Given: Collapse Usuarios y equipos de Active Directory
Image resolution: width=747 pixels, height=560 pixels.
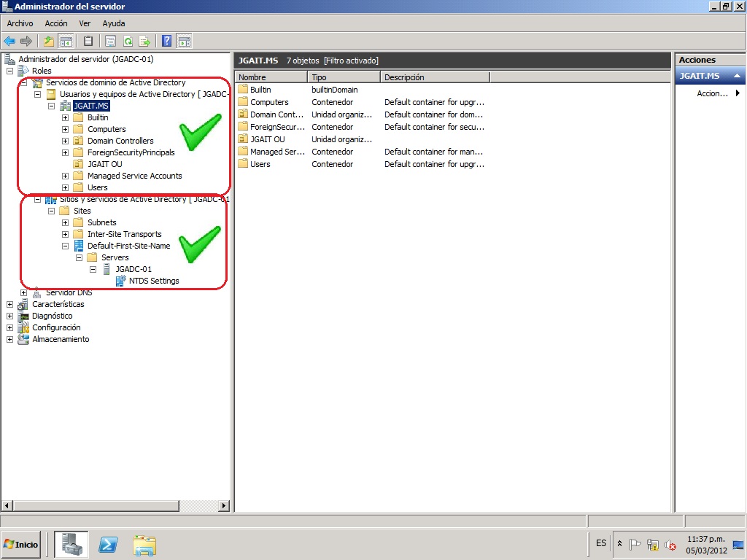Looking at the screenshot, I should pyautogui.click(x=38, y=94).
